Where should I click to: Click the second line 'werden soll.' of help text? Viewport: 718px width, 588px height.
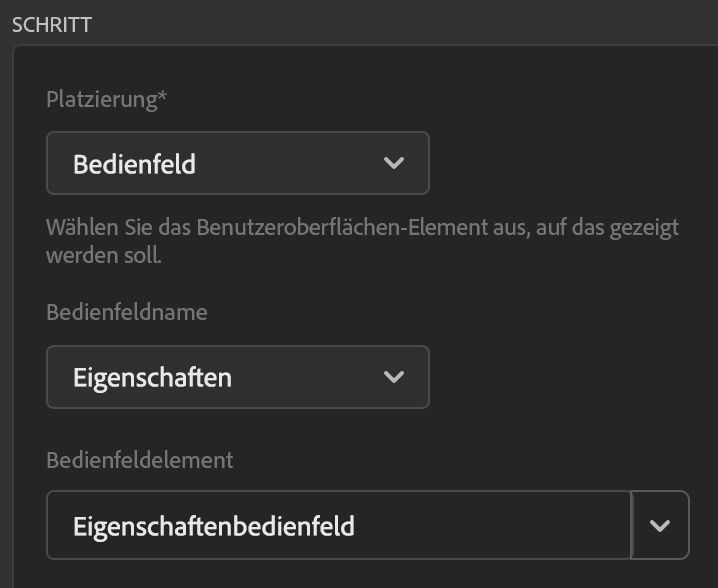click(104, 255)
